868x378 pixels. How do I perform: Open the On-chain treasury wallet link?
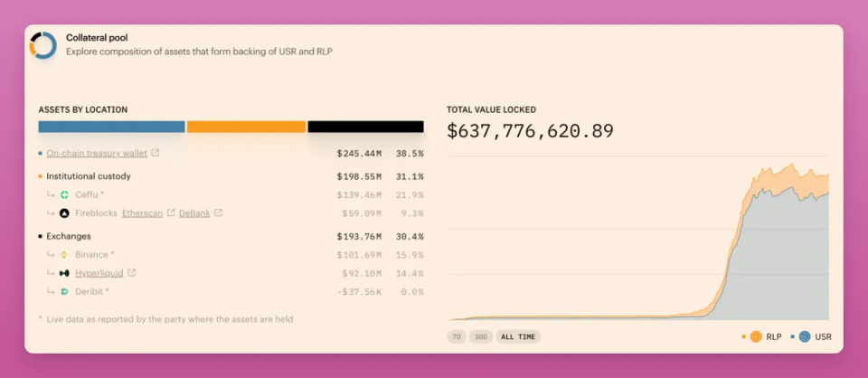tap(97, 154)
